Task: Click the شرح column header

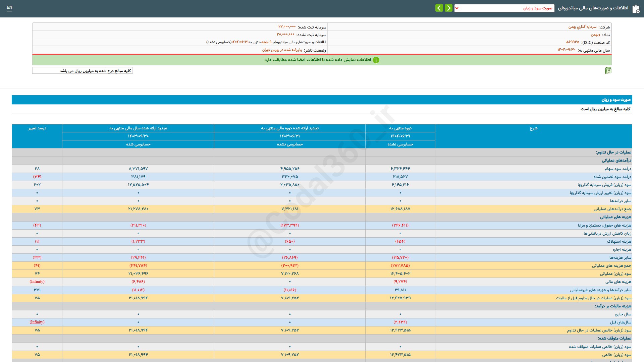Action: point(533,128)
